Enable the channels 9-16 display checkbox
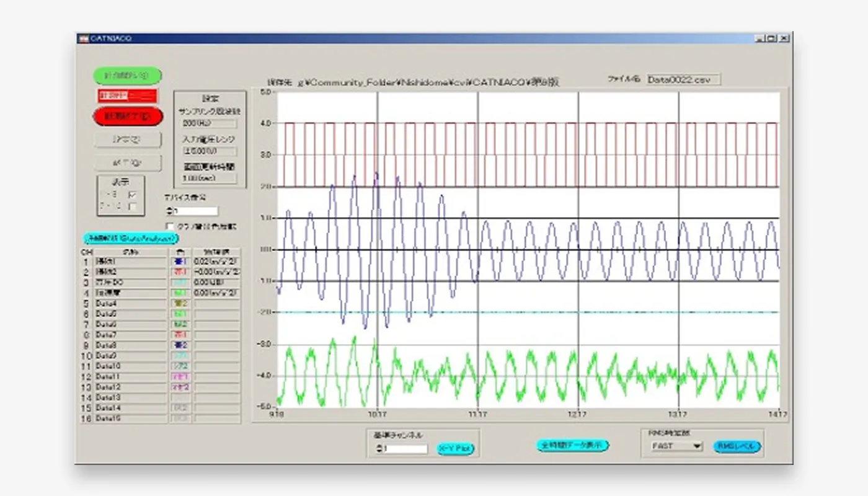The image size is (868, 496). tap(133, 207)
